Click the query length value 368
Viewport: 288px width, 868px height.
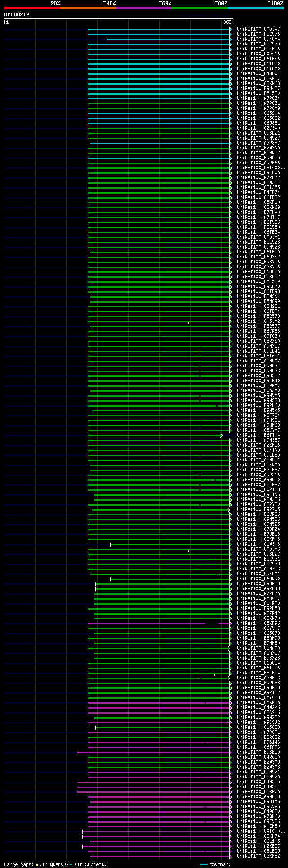point(227,22)
